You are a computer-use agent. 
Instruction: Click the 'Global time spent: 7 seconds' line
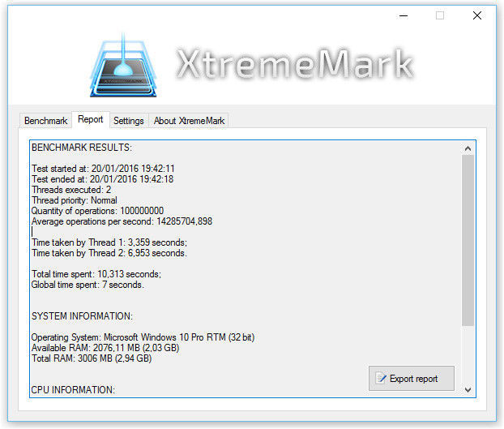point(88,285)
